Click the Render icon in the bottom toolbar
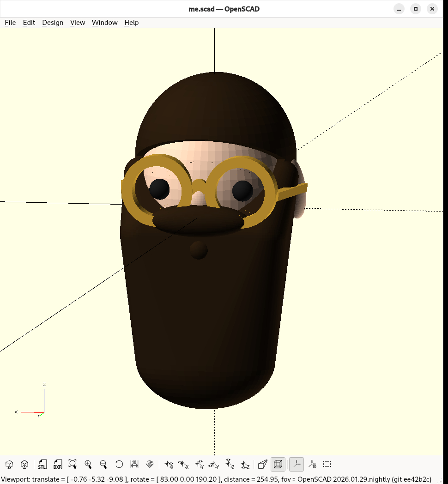This screenshot has width=448, height=484. click(x=25, y=464)
